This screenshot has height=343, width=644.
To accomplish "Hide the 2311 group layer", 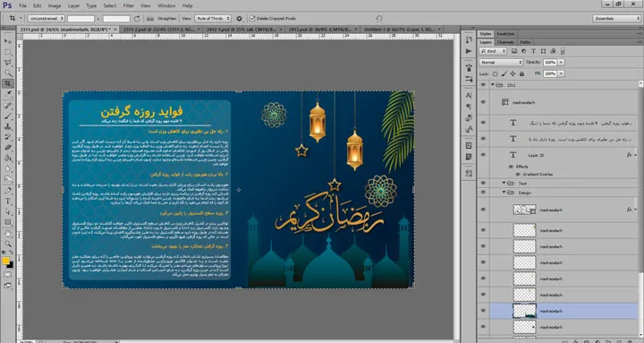I will pyautogui.click(x=483, y=85).
